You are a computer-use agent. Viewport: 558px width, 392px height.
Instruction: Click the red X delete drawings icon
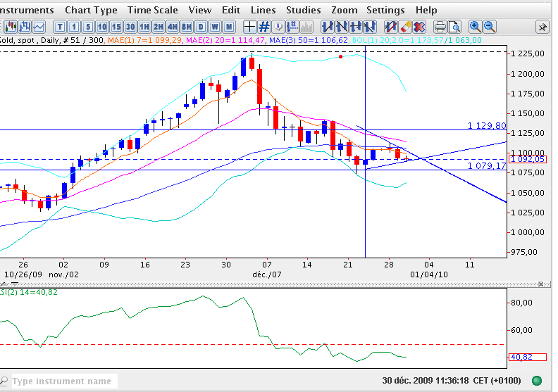coord(419,27)
